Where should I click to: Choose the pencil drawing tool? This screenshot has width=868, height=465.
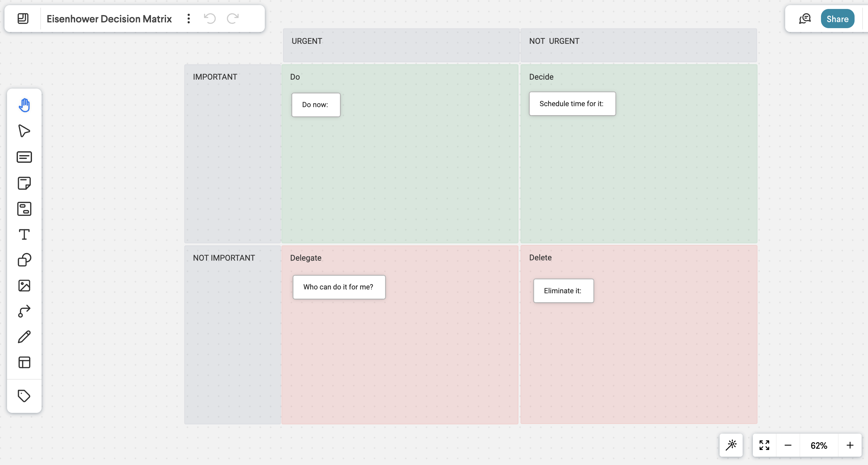(24, 337)
